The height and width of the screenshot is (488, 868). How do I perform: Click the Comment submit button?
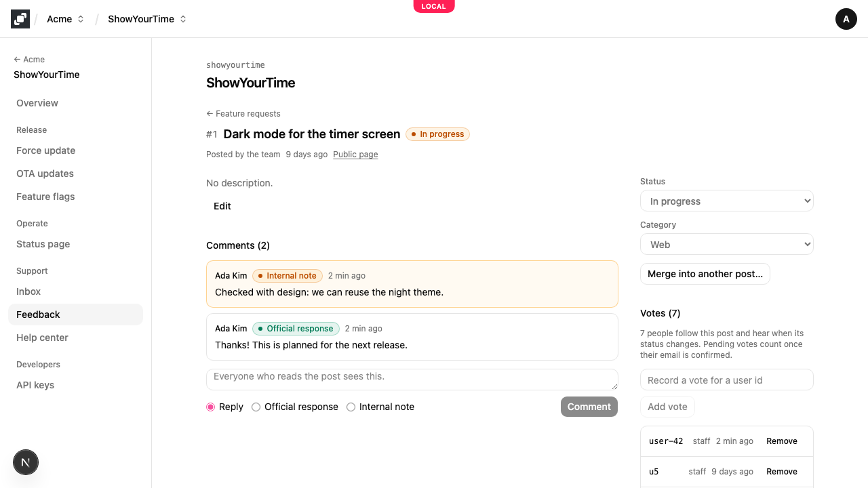point(589,407)
